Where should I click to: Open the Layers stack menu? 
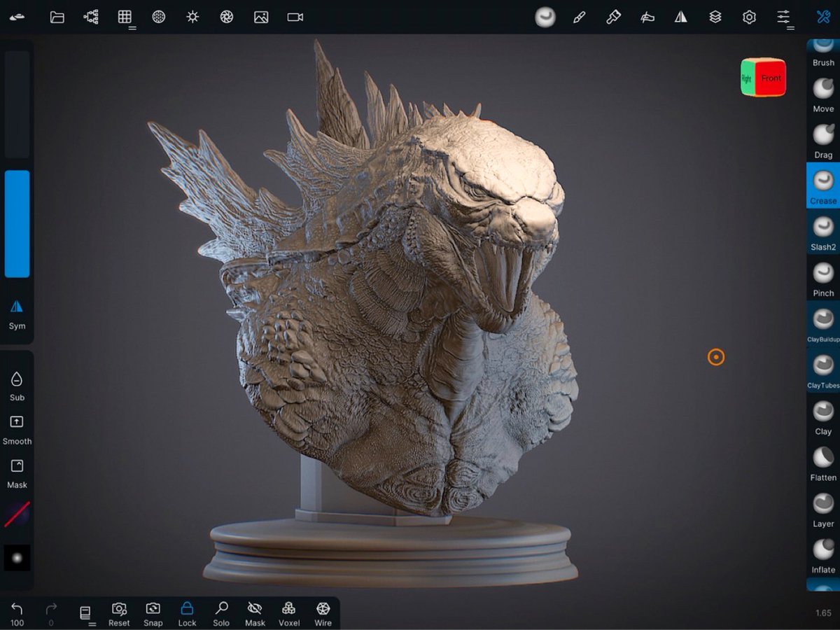[715, 17]
